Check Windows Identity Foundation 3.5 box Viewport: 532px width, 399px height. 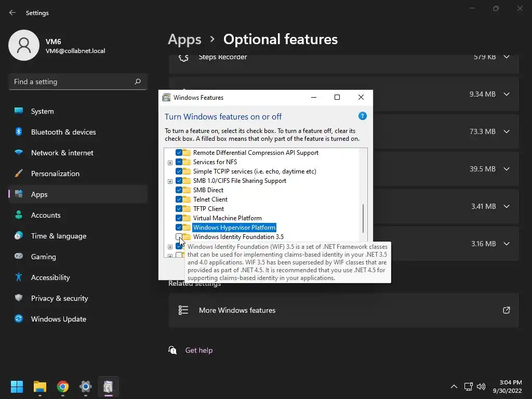tap(179, 237)
